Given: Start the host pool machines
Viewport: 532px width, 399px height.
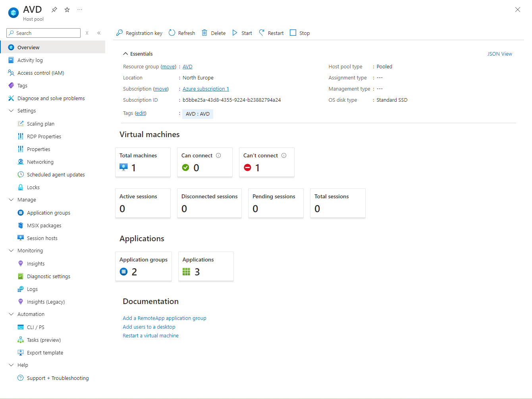Looking at the screenshot, I should click(x=242, y=33).
